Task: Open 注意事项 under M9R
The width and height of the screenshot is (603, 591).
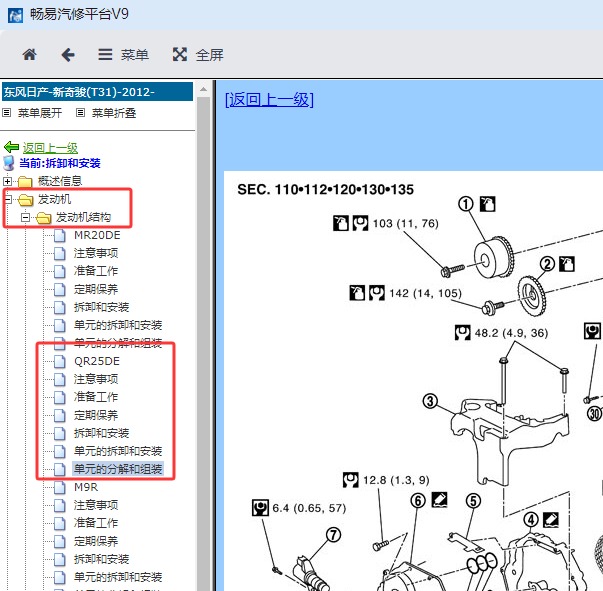Action: [x=96, y=505]
